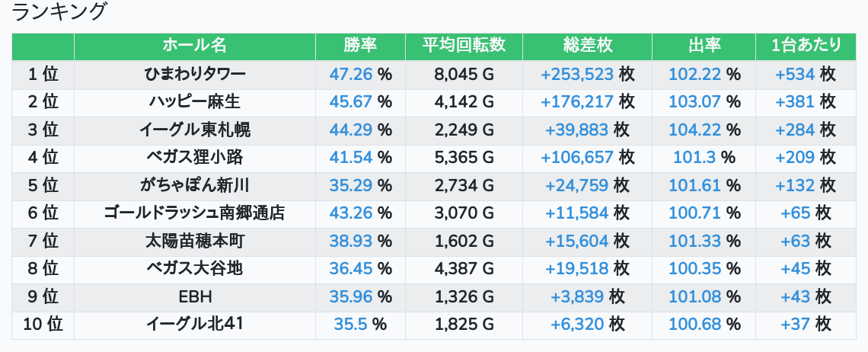Click the イーグル北41 hall name

[194, 324]
